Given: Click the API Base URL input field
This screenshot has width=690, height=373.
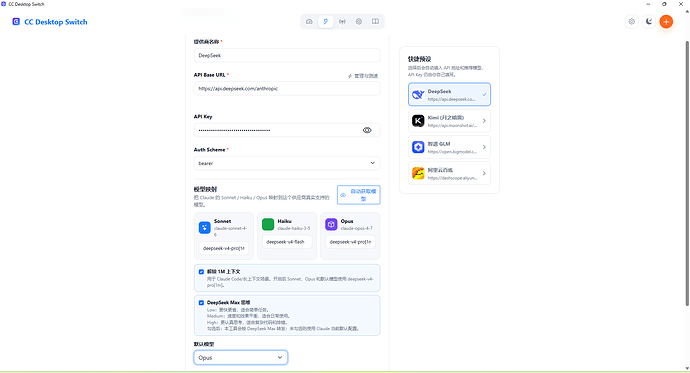Looking at the screenshot, I should pos(287,88).
